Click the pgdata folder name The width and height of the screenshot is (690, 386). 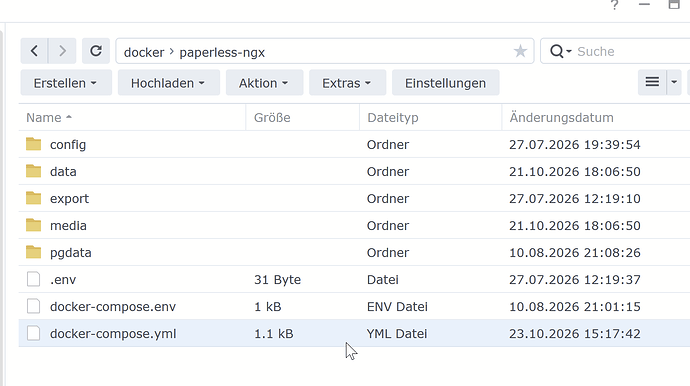(x=70, y=253)
